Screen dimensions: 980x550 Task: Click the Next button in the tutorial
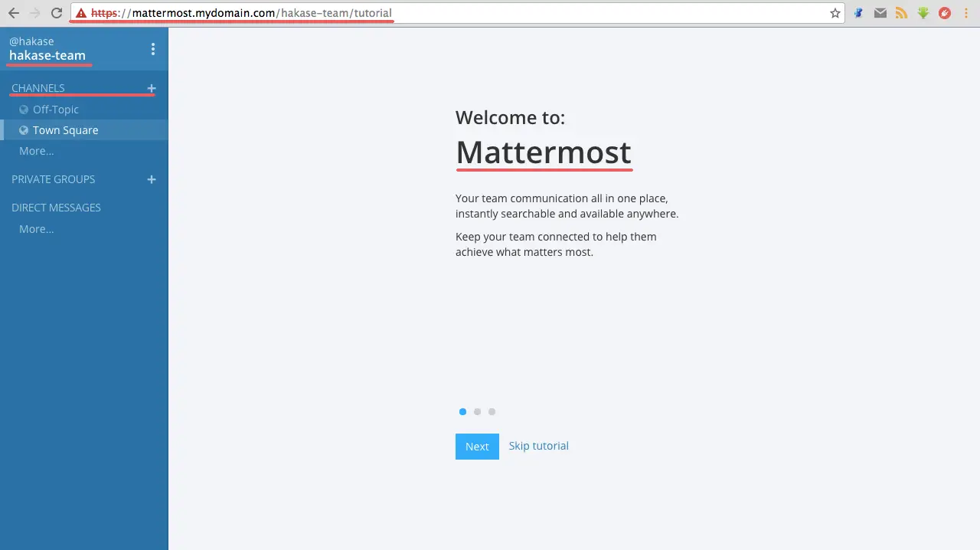[x=477, y=447]
